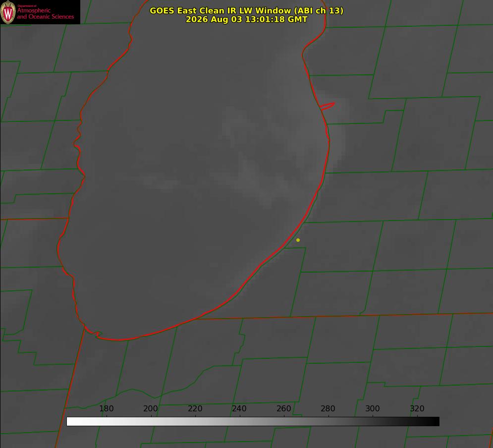
Task: Click the 240 colorbar label
Action: [x=239, y=408]
